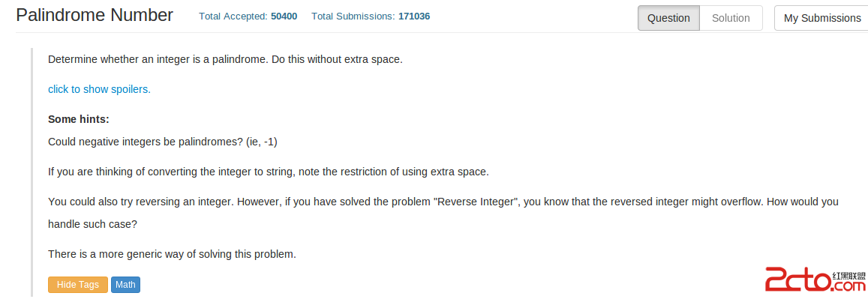Viewport: 868px width, 299px height.
Task: Click the 'more generic way' sentence
Action: (x=172, y=254)
